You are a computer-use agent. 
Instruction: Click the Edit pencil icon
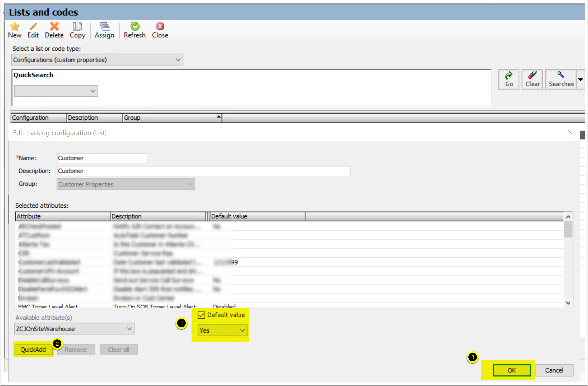point(33,26)
